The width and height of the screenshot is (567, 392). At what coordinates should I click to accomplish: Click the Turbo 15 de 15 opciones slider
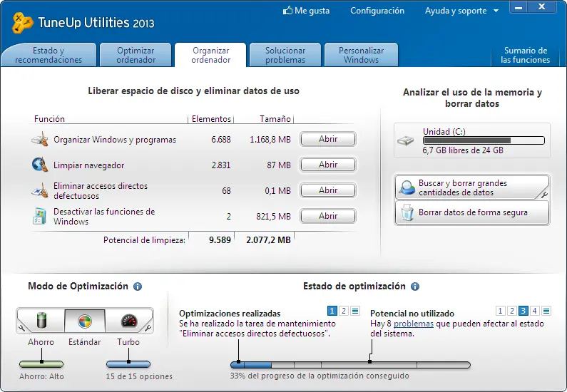[x=128, y=363]
